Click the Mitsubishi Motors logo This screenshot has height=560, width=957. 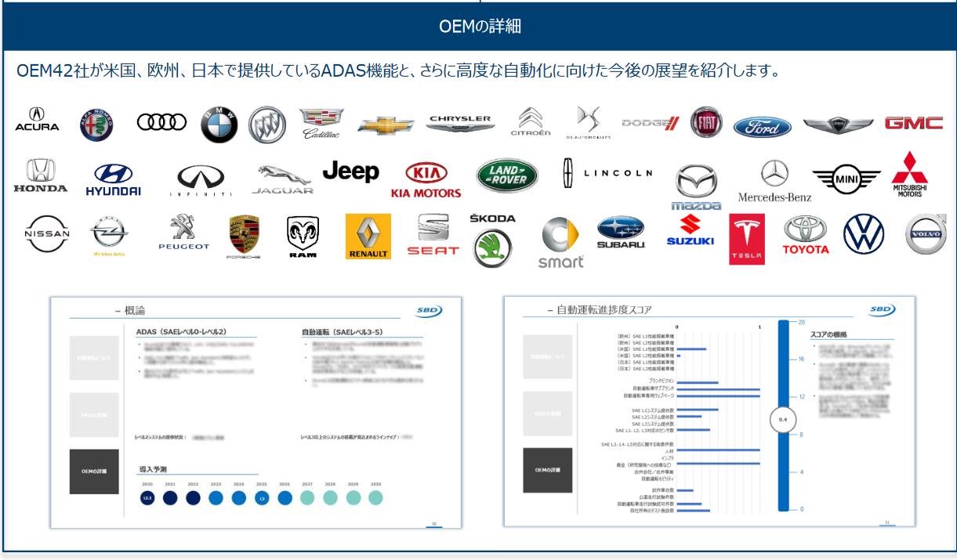pos(910,174)
